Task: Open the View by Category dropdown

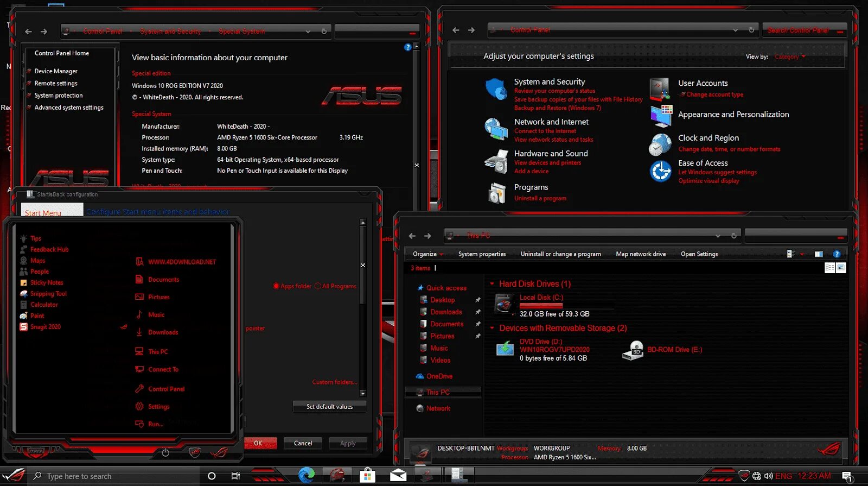Action: pos(790,57)
